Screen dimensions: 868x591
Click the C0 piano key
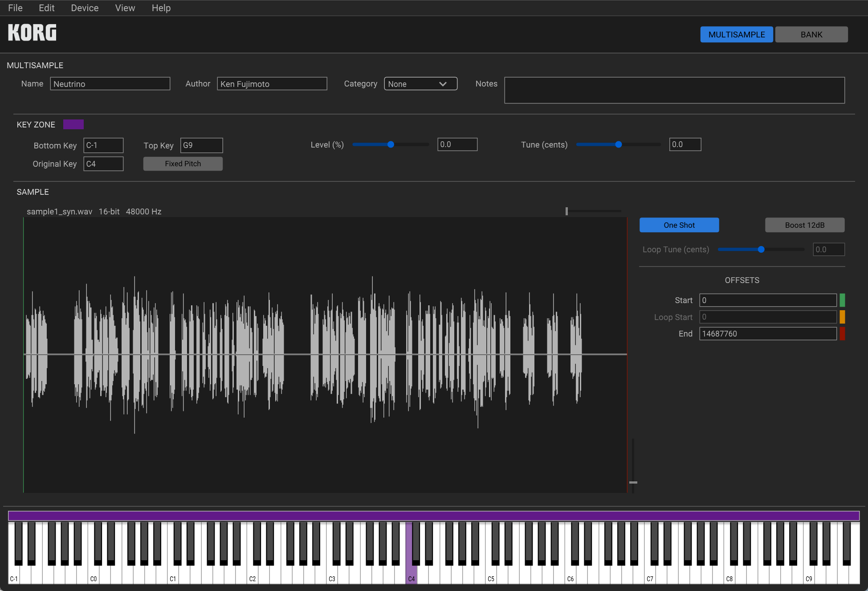coord(94,575)
